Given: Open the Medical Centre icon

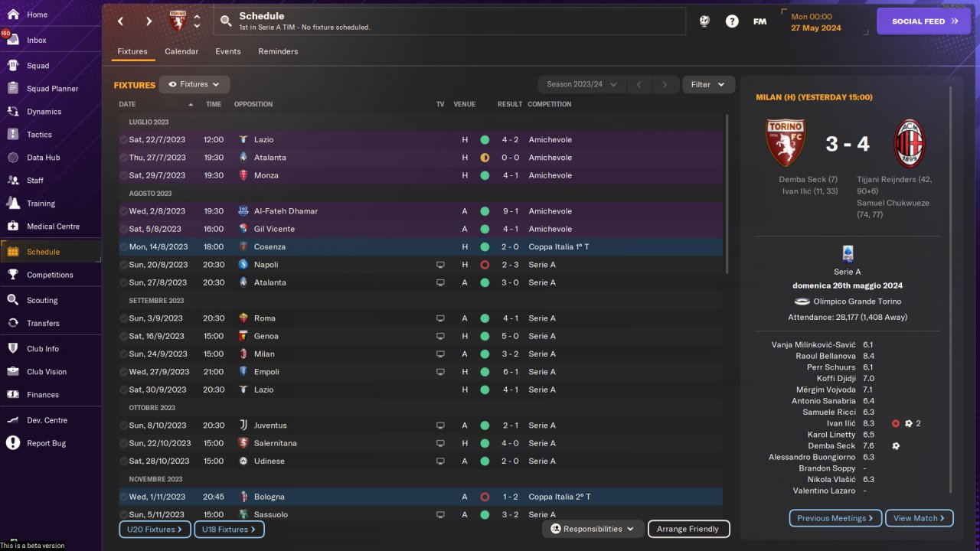Looking at the screenshot, I should click(x=13, y=227).
